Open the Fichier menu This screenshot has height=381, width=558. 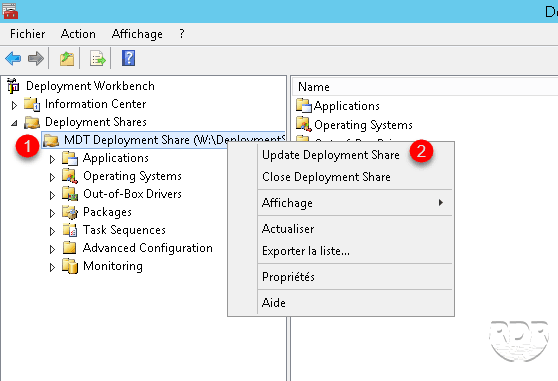(27, 34)
